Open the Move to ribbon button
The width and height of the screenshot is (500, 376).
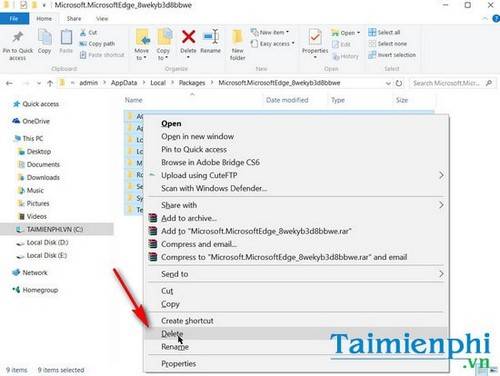coord(142,45)
